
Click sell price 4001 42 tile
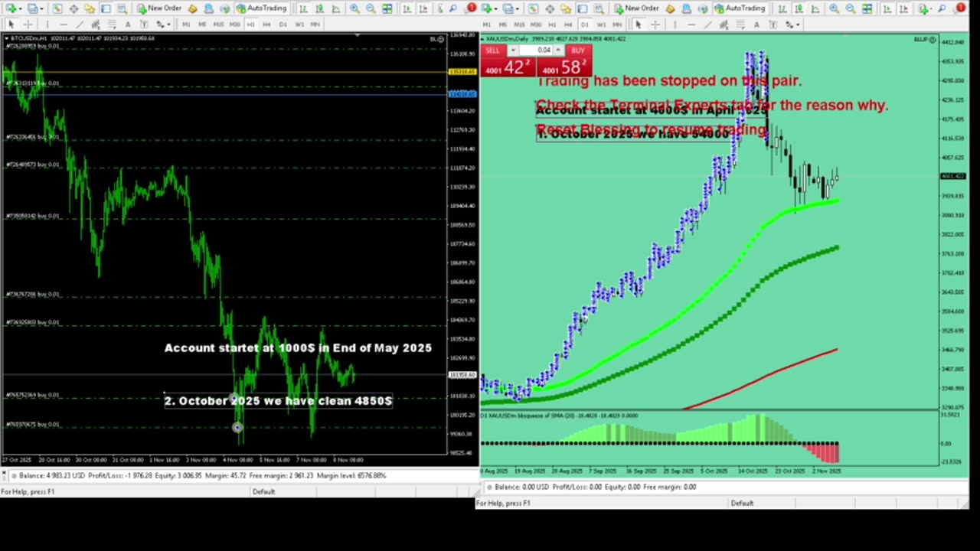508,67
